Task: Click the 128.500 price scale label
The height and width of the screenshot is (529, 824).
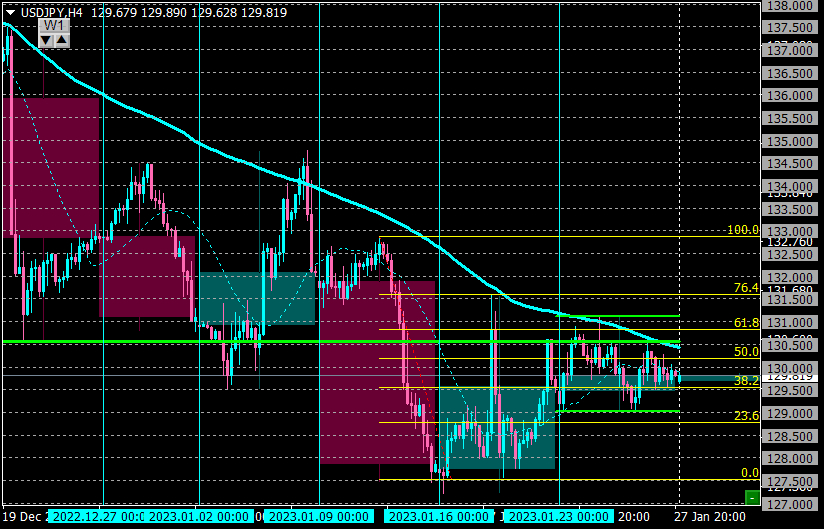Action: coord(790,437)
